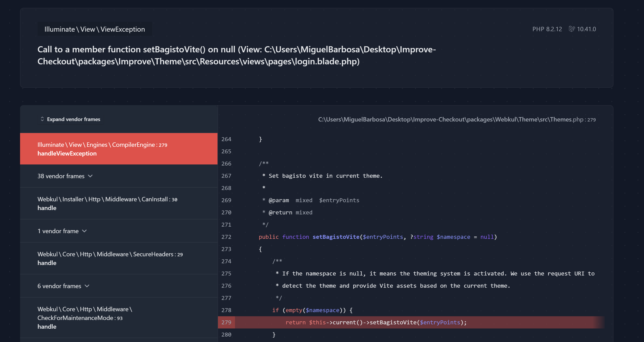The width and height of the screenshot is (644, 342).
Task: Click the Laravel logo icon beside 10.41.0
Action: click(572, 29)
